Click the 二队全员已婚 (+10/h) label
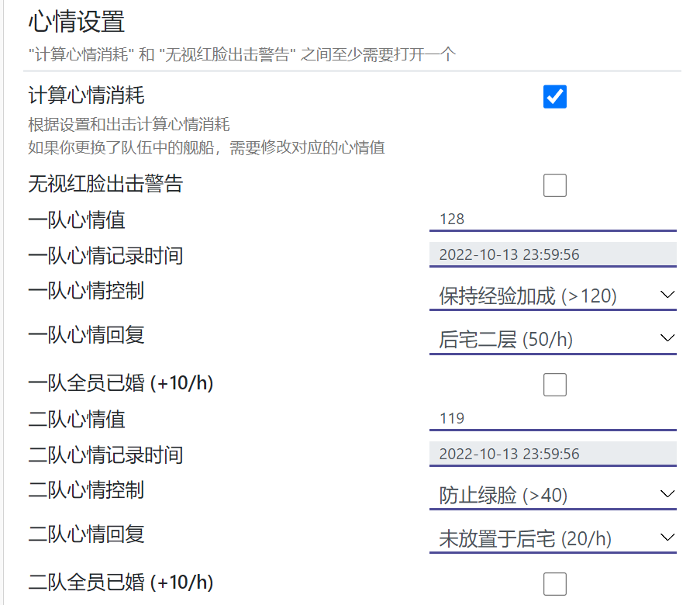Viewport: 700px width, 605px height. [x=120, y=583]
